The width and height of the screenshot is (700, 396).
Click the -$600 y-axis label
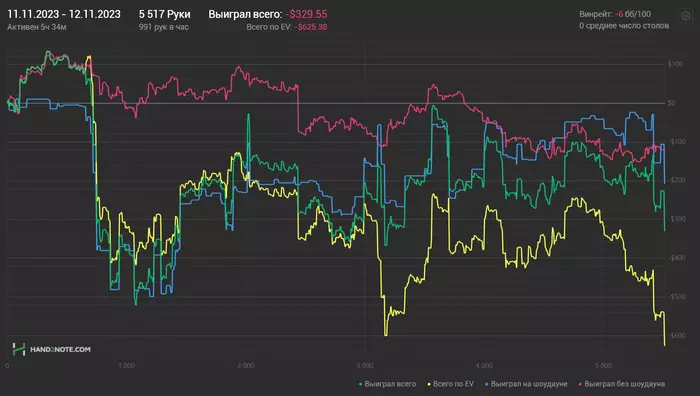[x=677, y=336]
